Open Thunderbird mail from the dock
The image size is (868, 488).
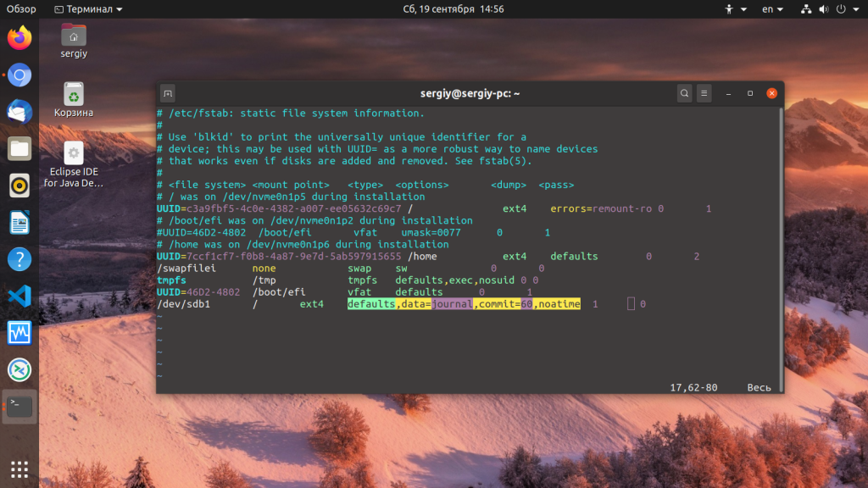click(x=19, y=112)
